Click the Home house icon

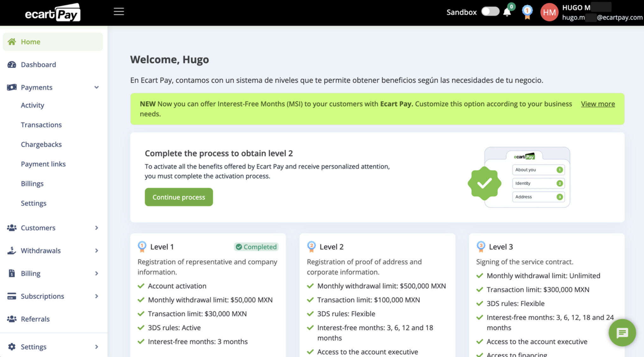click(12, 42)
